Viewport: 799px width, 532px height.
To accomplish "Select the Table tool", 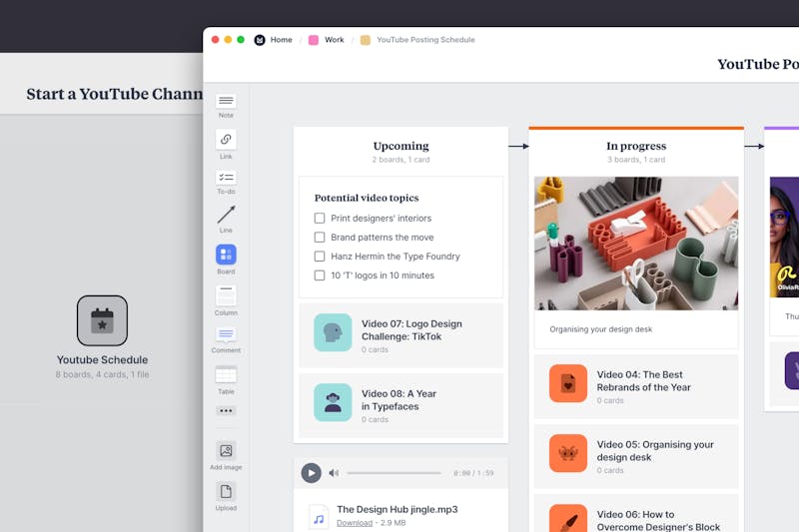I will coord(226,374).
